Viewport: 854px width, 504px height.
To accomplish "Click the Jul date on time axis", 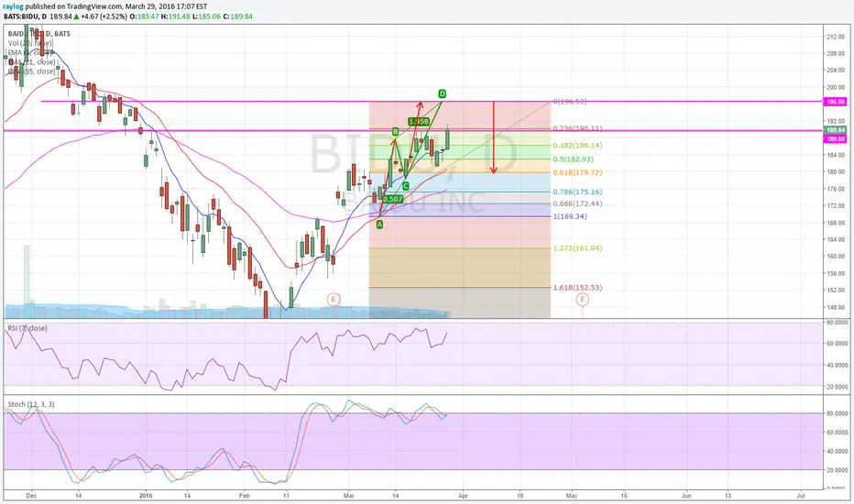I will point(801,496).
